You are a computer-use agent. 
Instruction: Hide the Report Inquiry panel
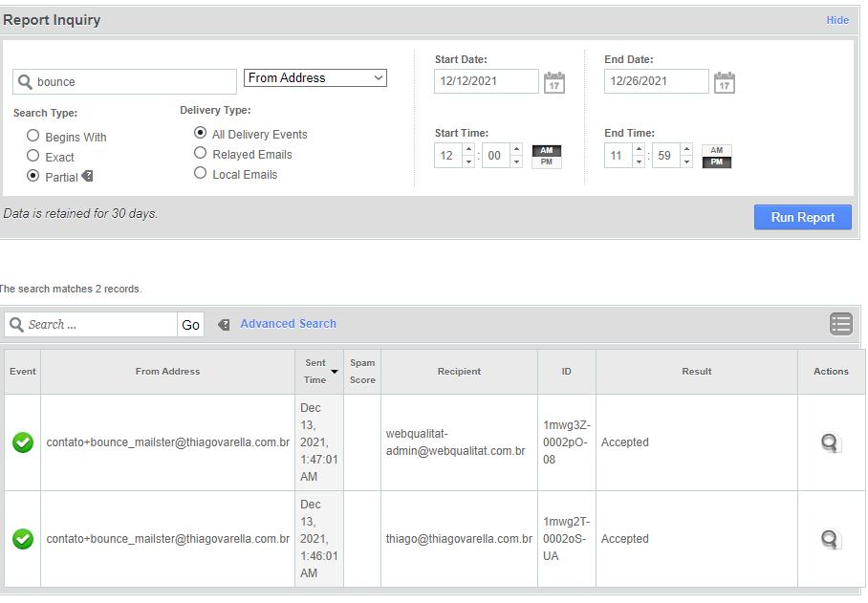837,20
